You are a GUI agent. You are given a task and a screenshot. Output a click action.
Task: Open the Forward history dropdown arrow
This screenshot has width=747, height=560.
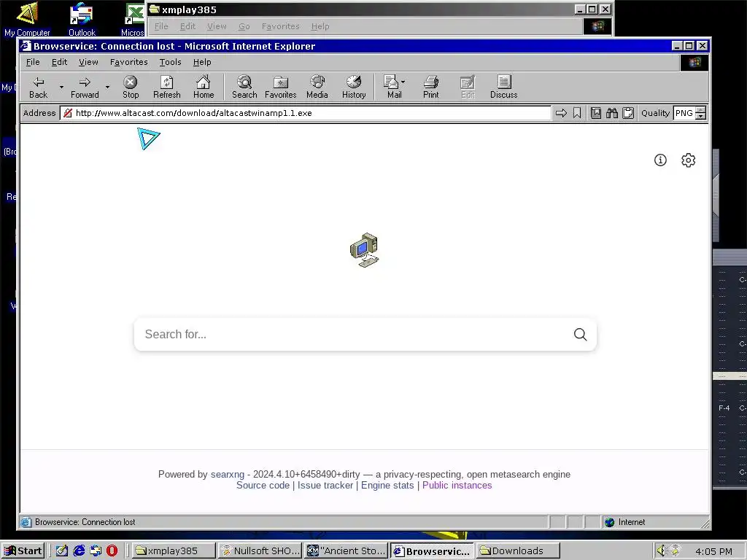point(108,87)
